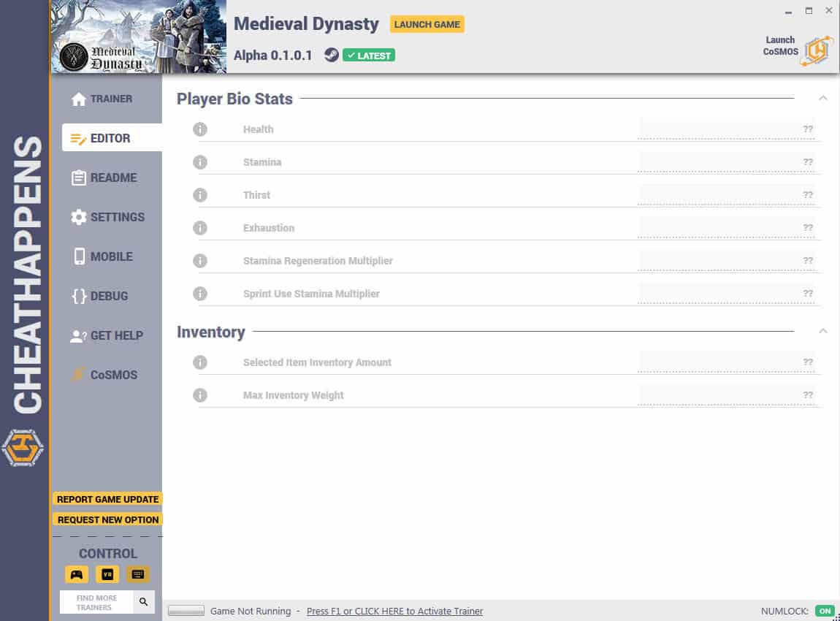Select the VR control icon
840x621 pixels.
pyautogui.click(x=107, y=574)
